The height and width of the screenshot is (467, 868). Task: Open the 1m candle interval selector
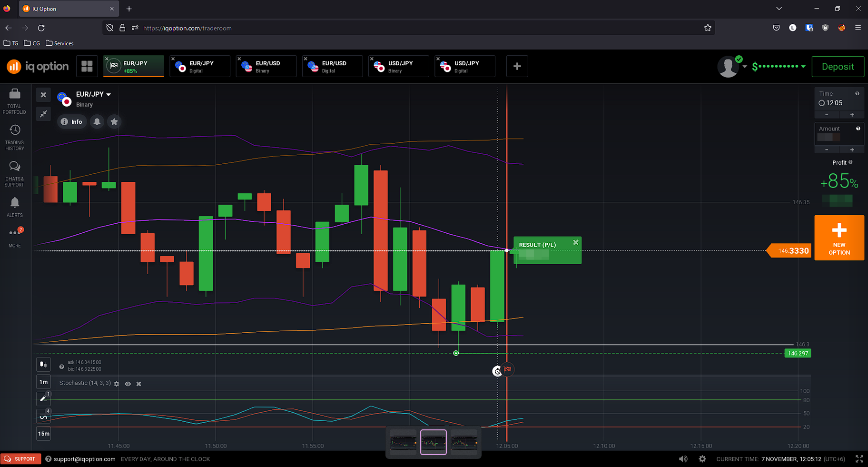(x=43, y=382)
